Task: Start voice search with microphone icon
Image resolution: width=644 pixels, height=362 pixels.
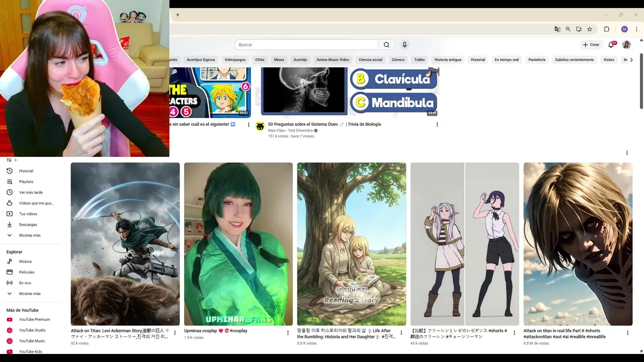Action: pyautogui.click(x=405, y=45)
